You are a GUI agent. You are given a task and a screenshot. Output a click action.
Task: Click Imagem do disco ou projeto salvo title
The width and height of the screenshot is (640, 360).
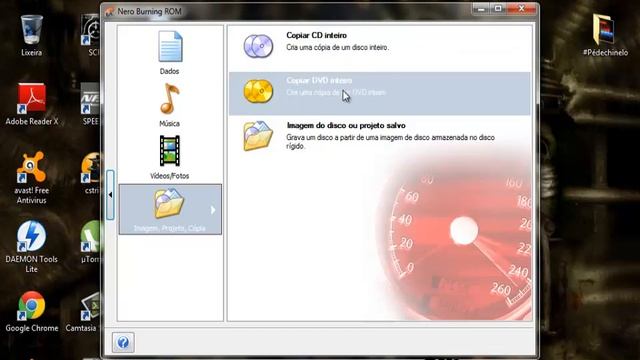pos(346,126)
